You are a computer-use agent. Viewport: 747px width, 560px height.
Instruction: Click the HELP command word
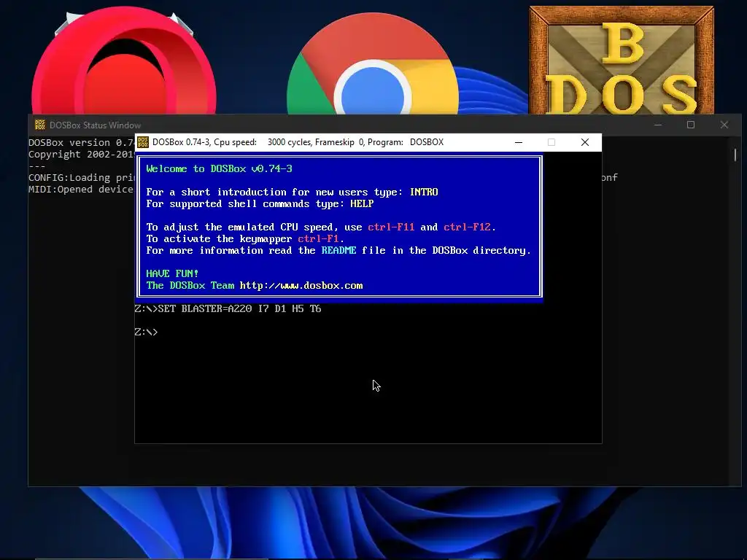[x=362, y=204]
